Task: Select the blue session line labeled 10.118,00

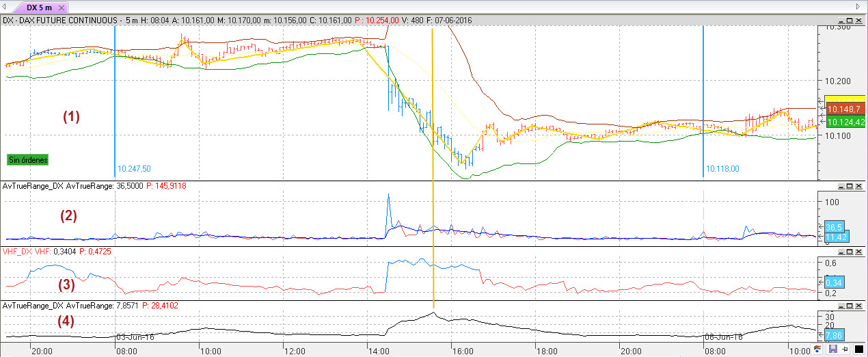Action: (x=703, y=103)
